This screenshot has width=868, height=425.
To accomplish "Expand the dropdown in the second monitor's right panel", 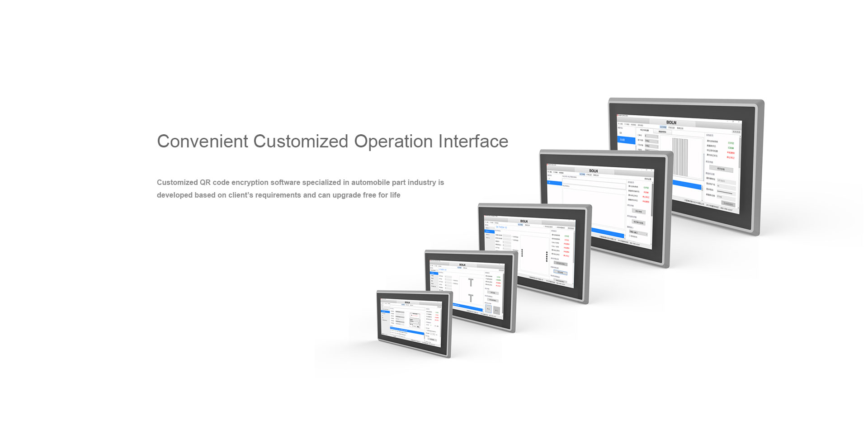I will pos(638,233).
